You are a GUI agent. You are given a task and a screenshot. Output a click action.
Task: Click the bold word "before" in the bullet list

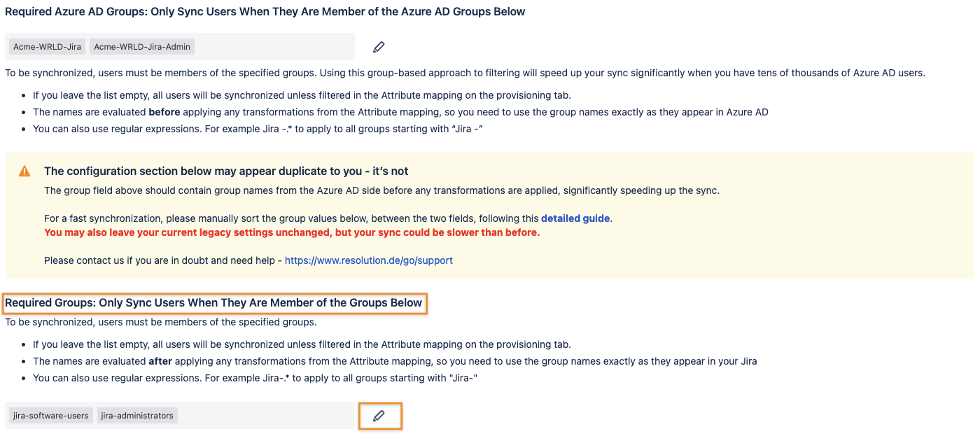tap(164, 112)
